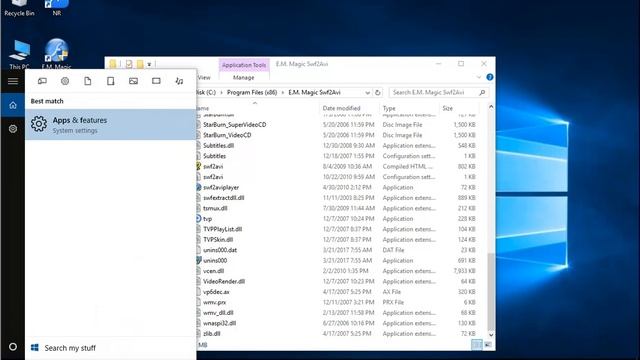The height and width of the screenshot is (360, 640).
Task: Open Recycle Bin on the desktop
Action: click(x=19, y=8)
